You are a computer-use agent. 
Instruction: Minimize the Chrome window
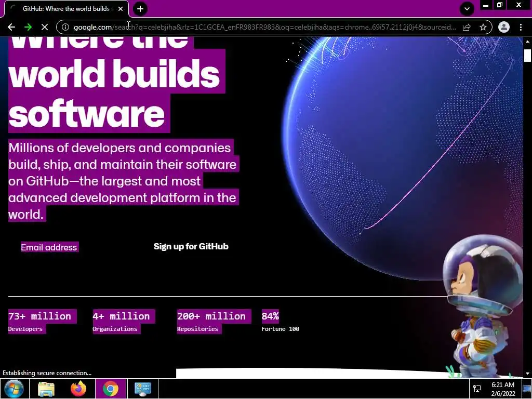click(x=486, y=5)
